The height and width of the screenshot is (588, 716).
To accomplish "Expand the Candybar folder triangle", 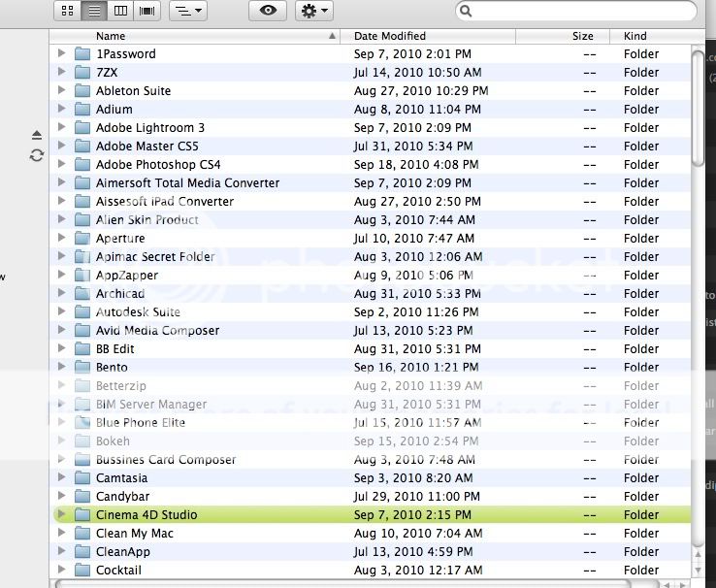I will 61,496.
